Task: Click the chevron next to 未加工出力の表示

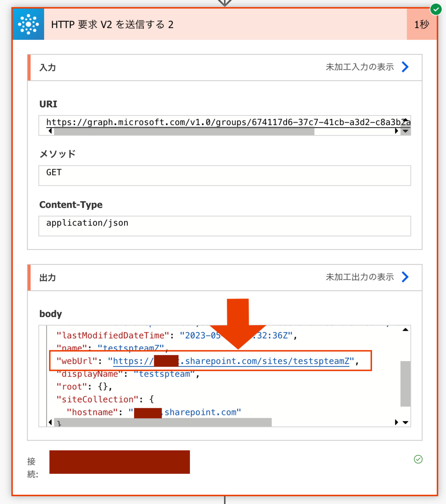Action: (x=405, y=277)
